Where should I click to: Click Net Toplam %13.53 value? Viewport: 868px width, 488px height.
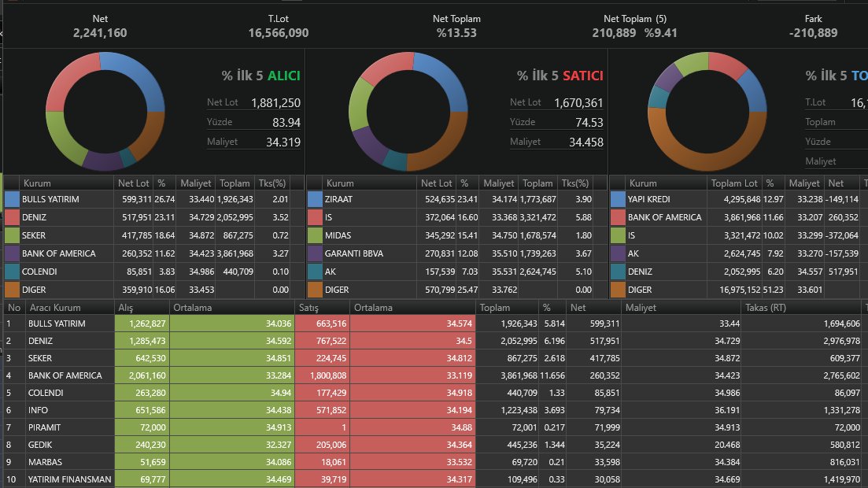click(x=456, y=33)
